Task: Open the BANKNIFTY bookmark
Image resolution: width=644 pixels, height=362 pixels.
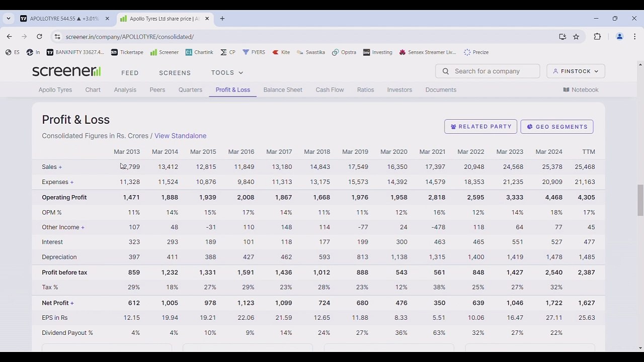Action: [x=75, y=52]
